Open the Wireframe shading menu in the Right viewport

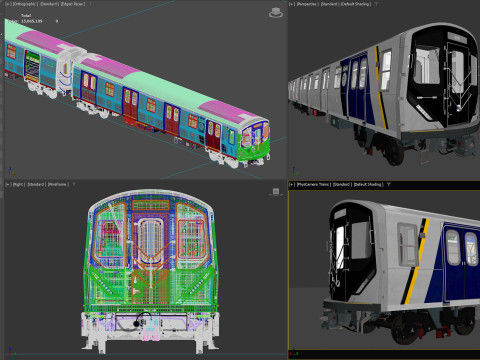[58, 184]
